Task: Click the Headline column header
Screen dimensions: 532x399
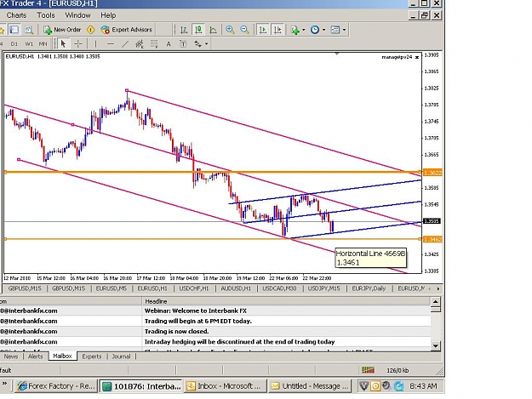Action: [x=286, y=301]
